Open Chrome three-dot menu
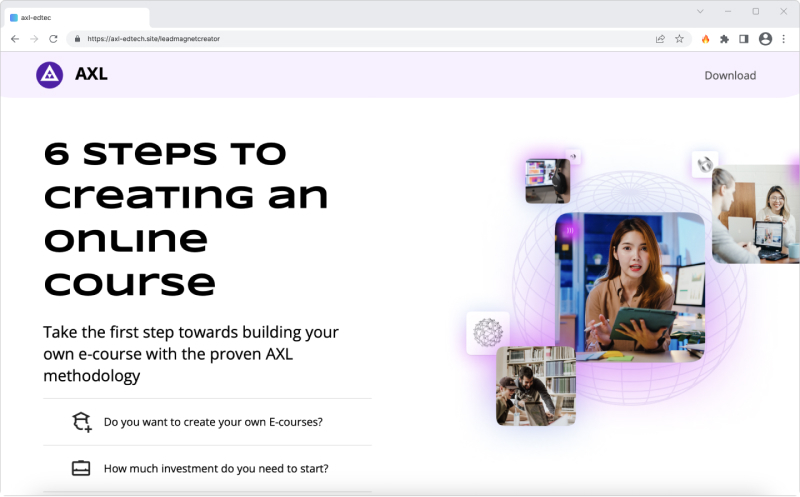 coord(784,39)
